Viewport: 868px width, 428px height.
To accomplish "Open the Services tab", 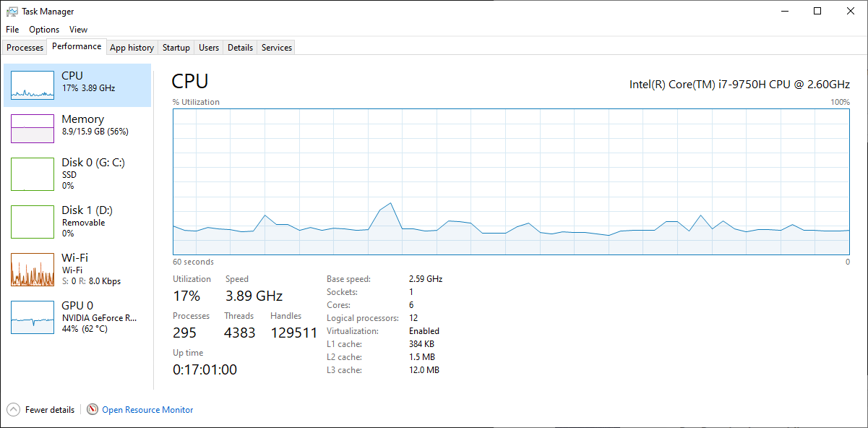I will pos(277,48).
